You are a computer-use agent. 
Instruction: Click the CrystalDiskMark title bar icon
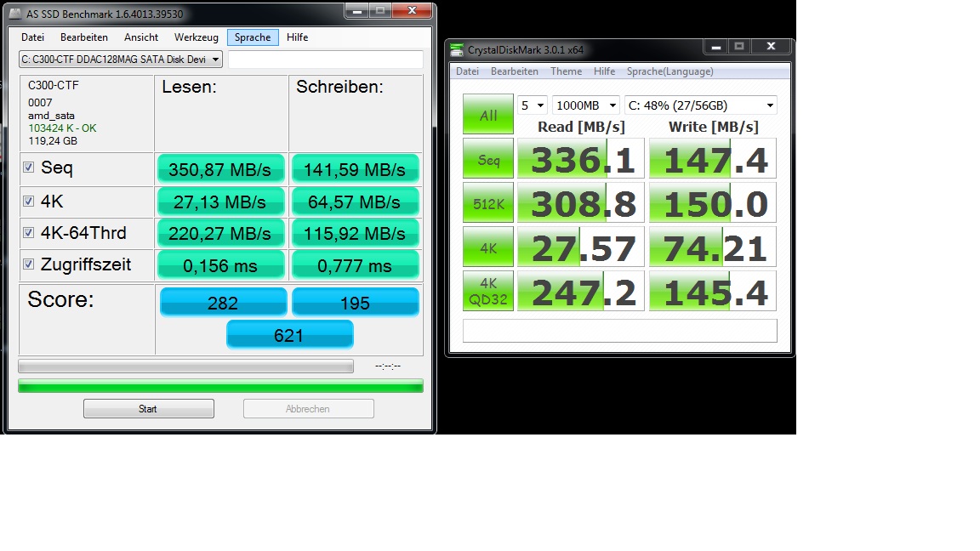point(457,49)
